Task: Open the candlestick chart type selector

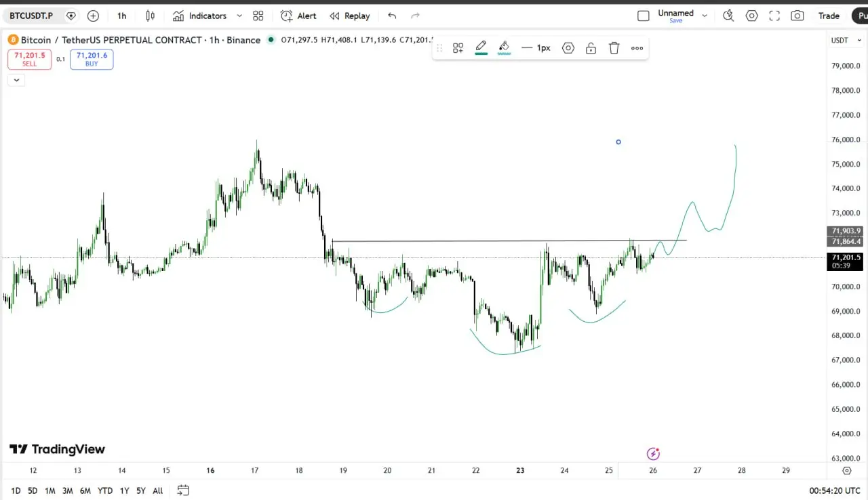Action: coord(151,16)
